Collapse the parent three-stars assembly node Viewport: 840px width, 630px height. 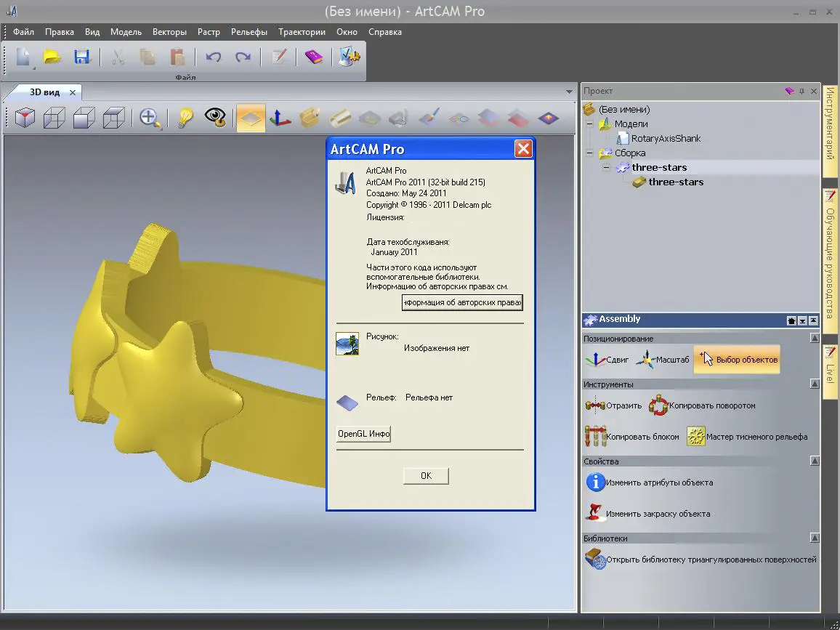pyautogui.click(x=607, y=168)
